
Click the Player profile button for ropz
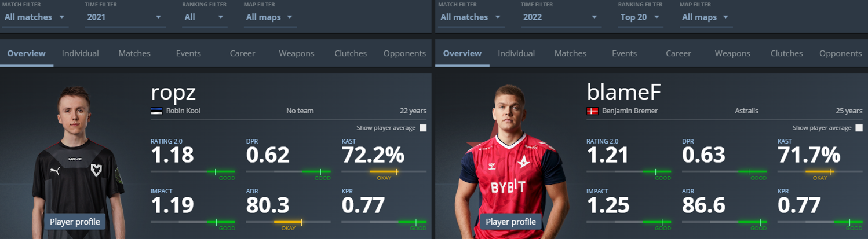[75, 222]
